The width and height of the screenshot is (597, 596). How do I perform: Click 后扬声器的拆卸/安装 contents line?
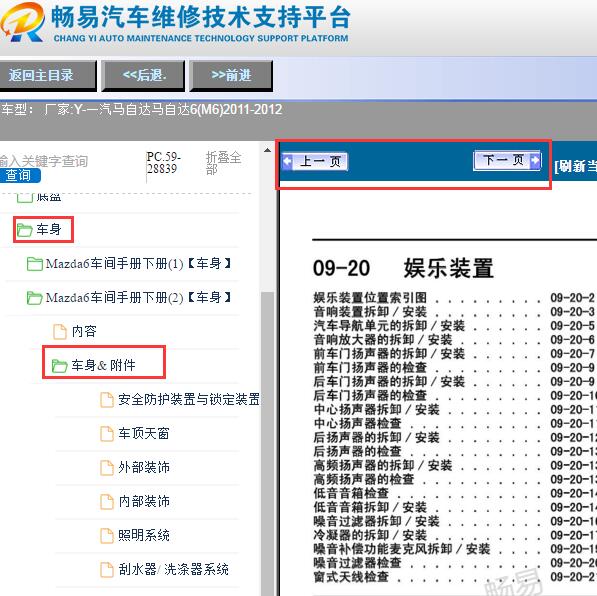click(455, 438)
